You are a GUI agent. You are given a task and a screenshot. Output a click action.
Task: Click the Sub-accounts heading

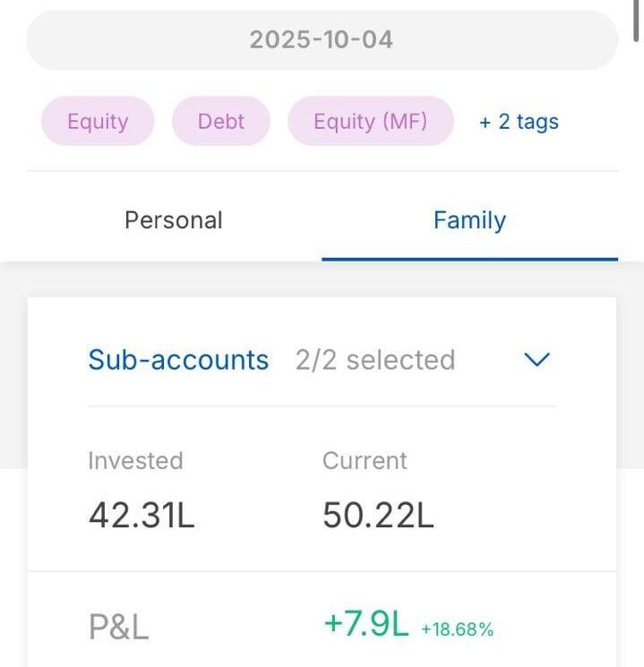point(178,360)
